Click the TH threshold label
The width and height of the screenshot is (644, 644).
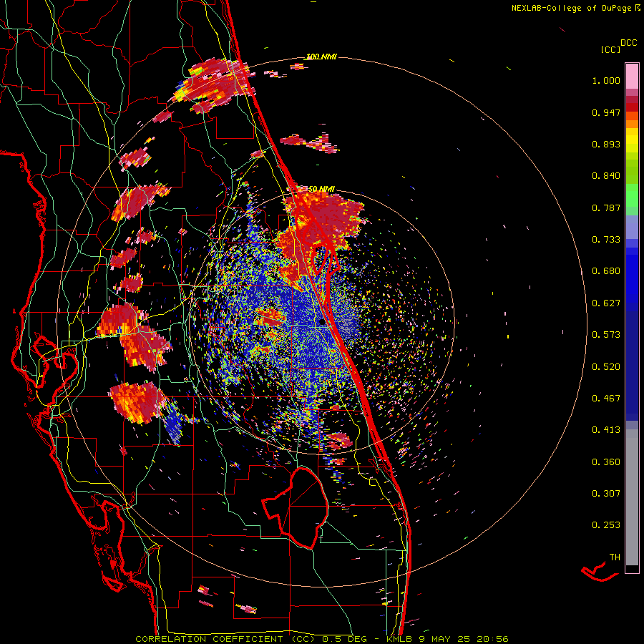(x=615, y=557)
